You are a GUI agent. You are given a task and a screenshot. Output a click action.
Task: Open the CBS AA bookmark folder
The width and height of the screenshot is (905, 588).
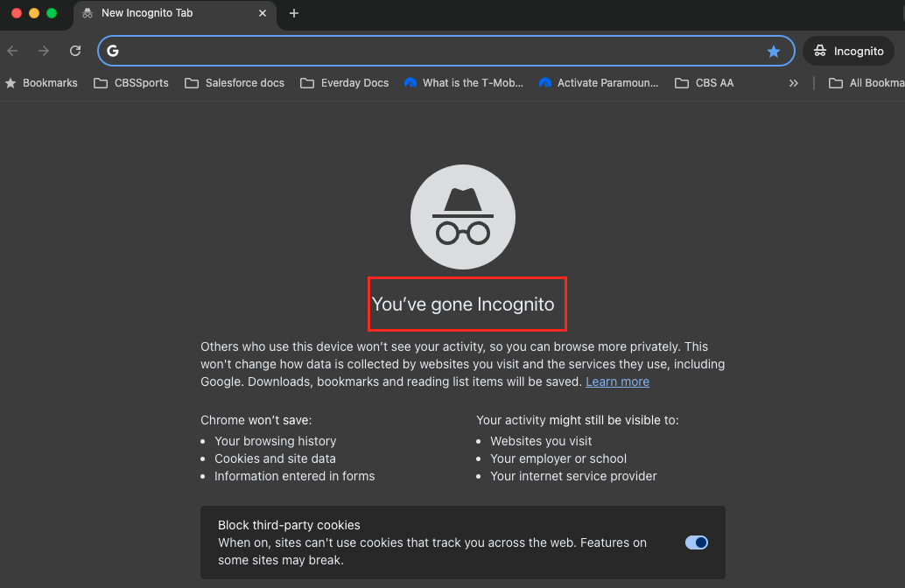pyautogui.click(x=705, y=83)
